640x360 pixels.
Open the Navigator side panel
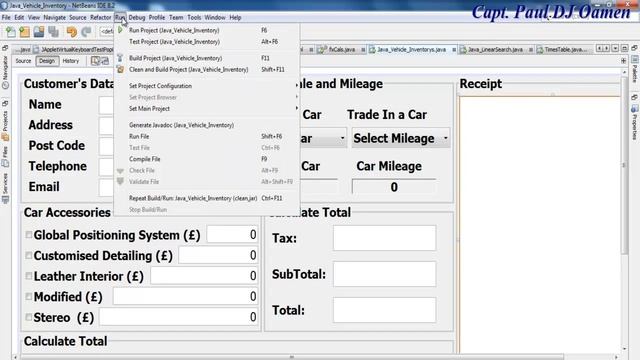coord(5,72)
